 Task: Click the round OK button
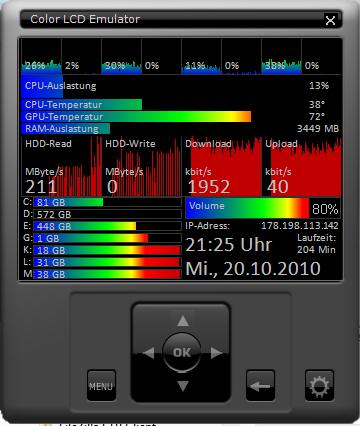(182, 353)
